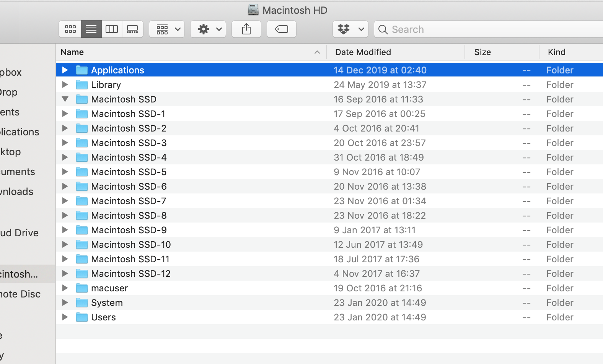The image size is (603, 364).
Task: Open Downloads in the sidebar
Action: click(x=16, y=192)
